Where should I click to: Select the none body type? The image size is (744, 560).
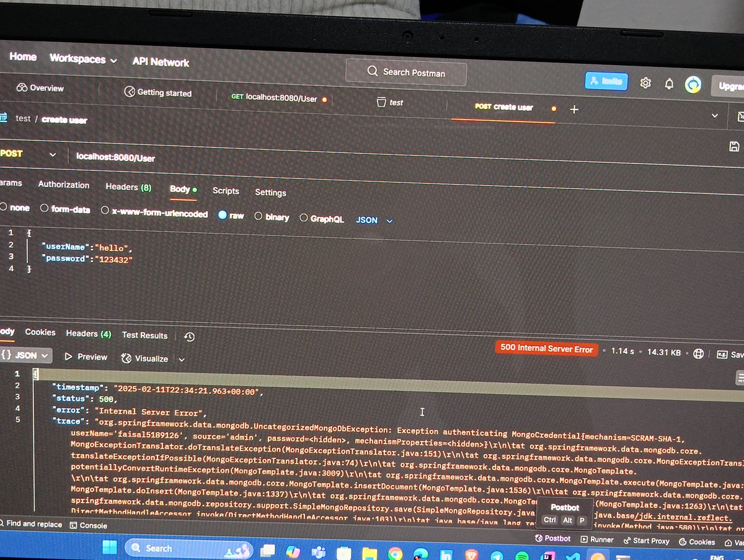pos(15,208)
